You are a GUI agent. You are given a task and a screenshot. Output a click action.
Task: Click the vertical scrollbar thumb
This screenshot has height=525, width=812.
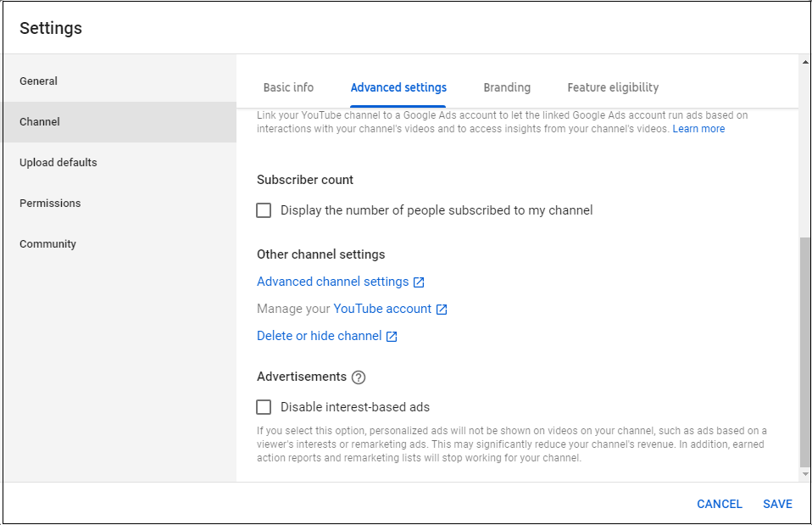click(805, 353)
